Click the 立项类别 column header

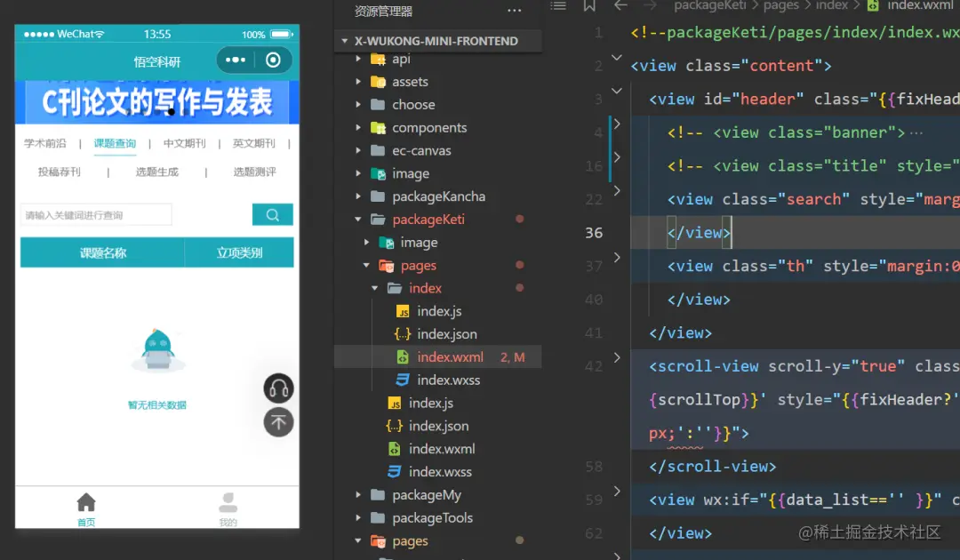click(x=239, y=252)
